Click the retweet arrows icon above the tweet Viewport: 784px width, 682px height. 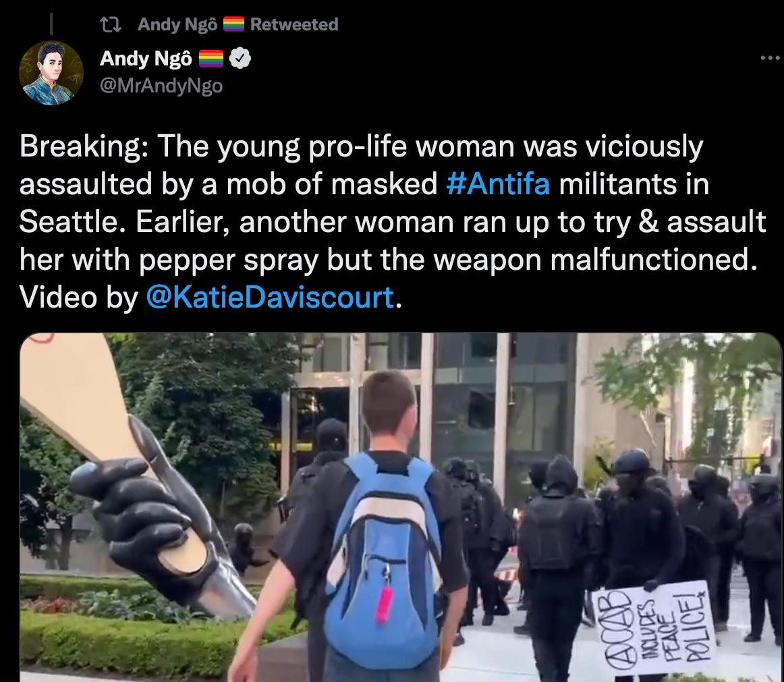(111, 24)
